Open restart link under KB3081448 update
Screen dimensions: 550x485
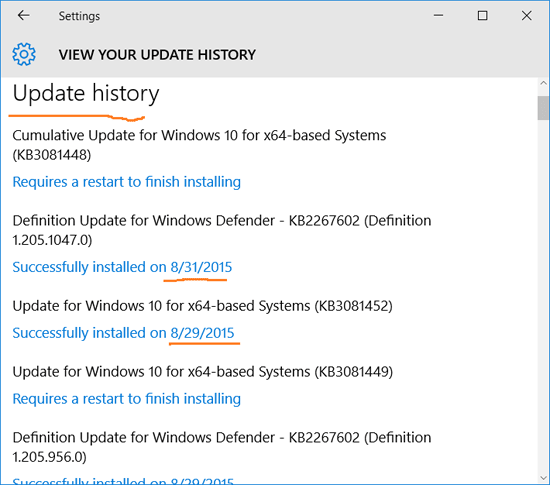[127, 182]
